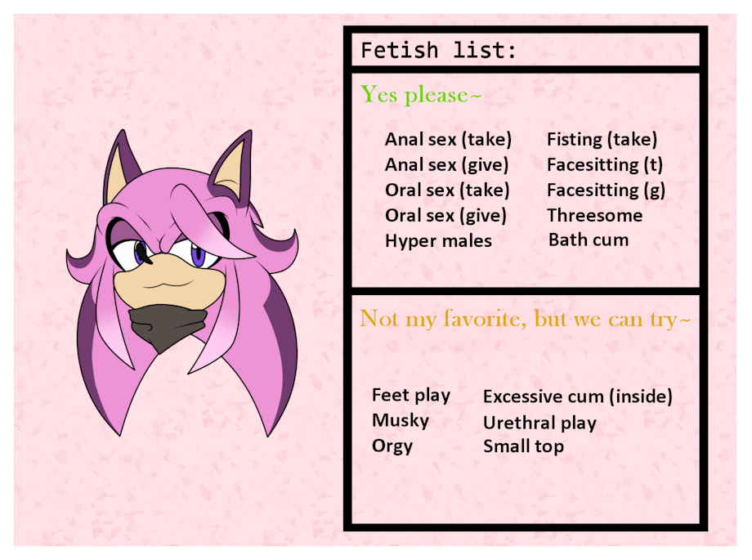The image size is (752, 560).
Task: Click the "Orgy" list entry
Action: pos(392,446)
